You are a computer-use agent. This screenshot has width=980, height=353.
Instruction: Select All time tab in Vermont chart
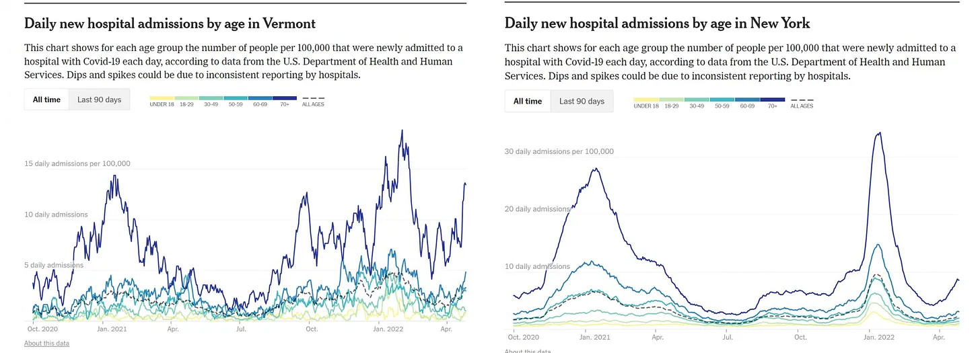click(47, 100)
